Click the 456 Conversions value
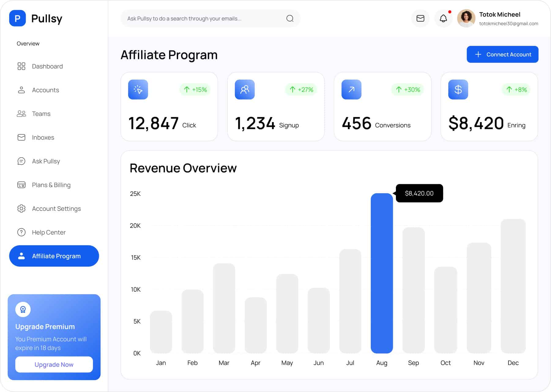 (357, 123)
